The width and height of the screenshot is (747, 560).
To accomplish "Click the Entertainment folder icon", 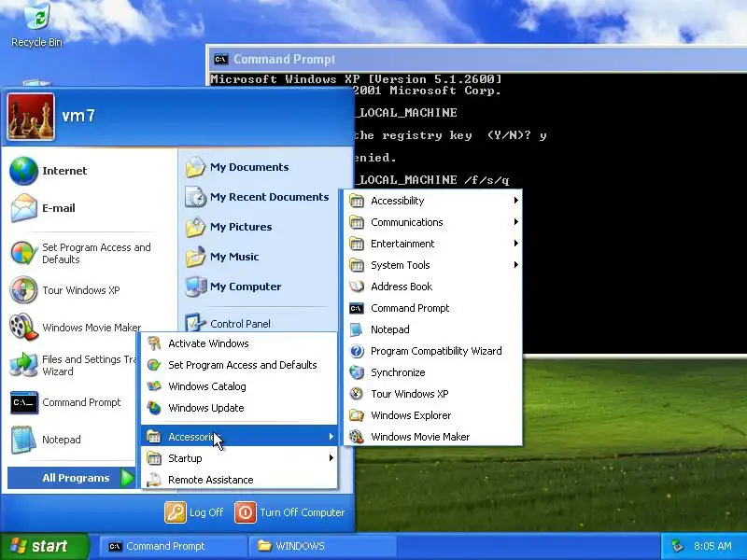I will coord(357,244).
